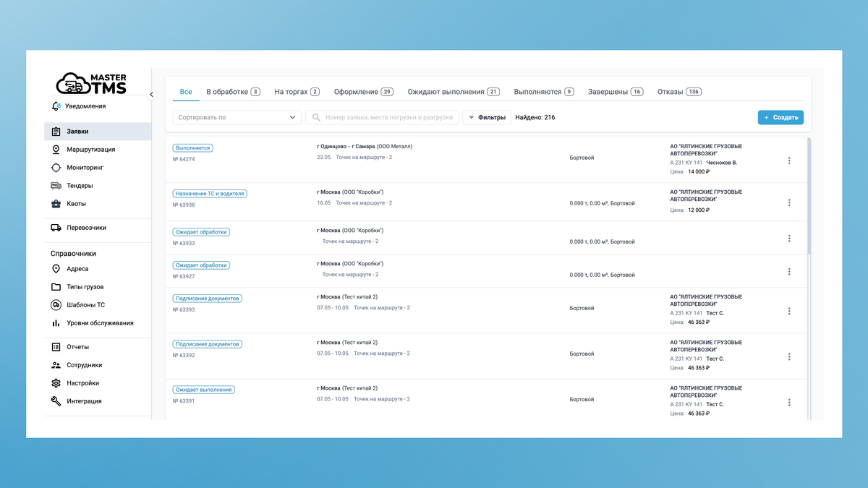Open the Фильтры panel

click(x=486, y=116)
